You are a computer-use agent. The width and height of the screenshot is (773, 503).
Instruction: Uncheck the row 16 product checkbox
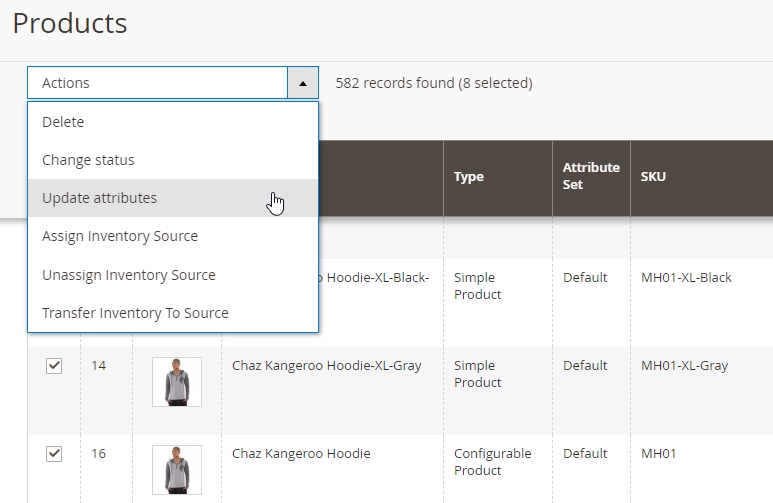[54, 454]
